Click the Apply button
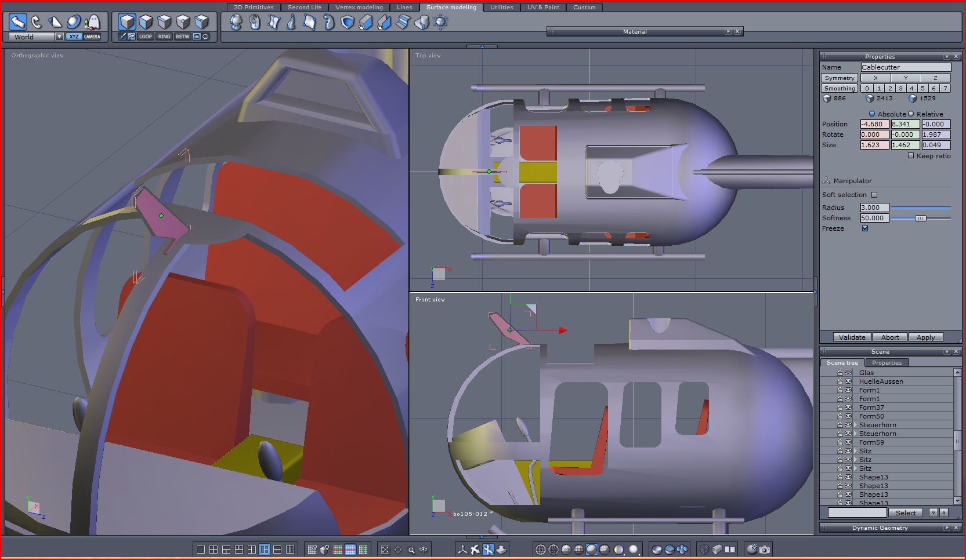This screenshot has width=966, height=560. (925, 337)
